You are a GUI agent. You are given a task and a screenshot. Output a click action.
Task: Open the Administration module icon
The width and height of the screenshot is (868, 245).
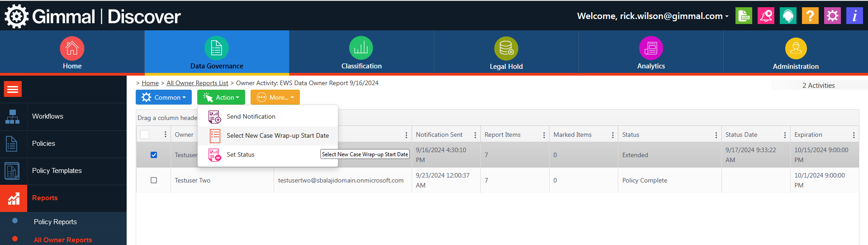(x=796, y=48)
